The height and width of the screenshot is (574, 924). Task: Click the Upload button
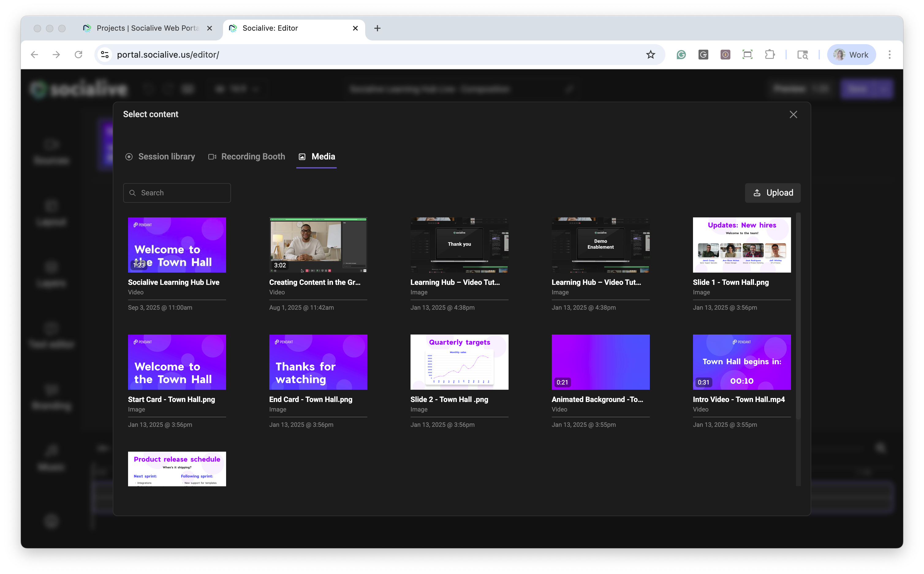point(773,193)
